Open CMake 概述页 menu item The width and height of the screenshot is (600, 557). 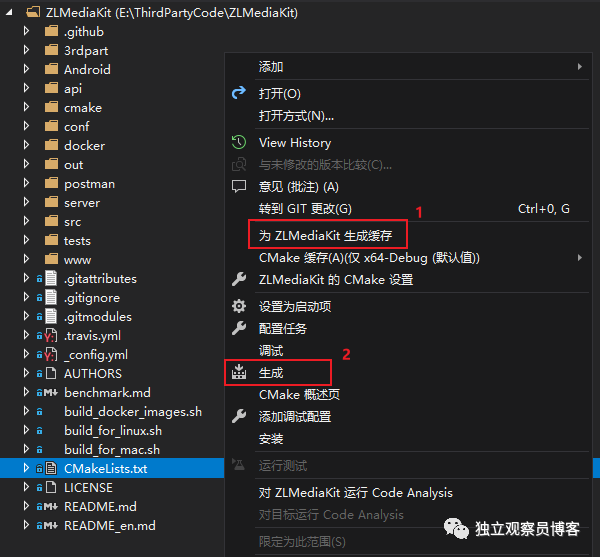pos(408,394)
